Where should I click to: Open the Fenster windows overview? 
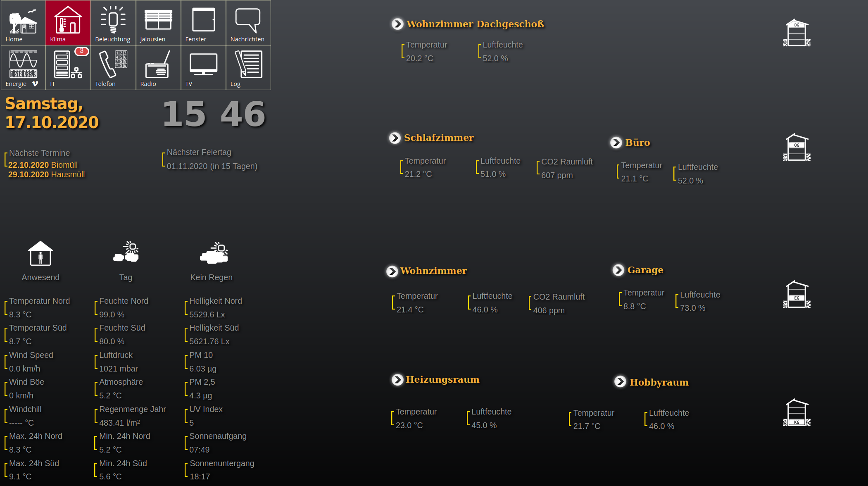tap(203, 23)
